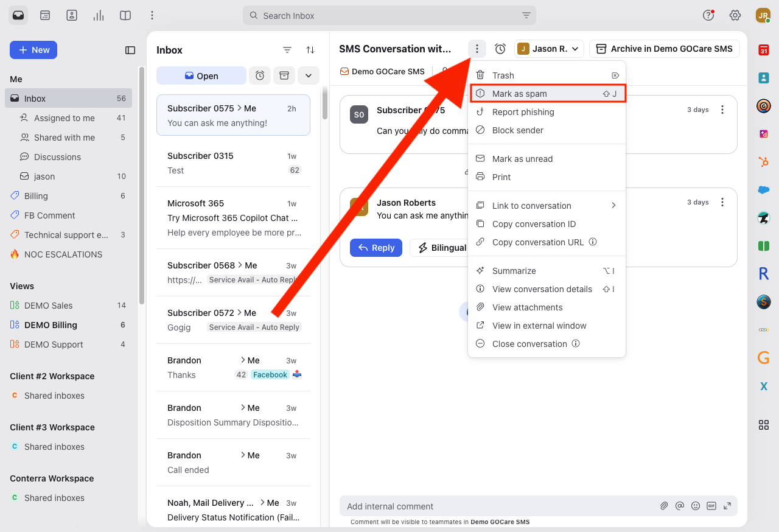Choose Block sender
779x532 pixels.
click(547, 130)
